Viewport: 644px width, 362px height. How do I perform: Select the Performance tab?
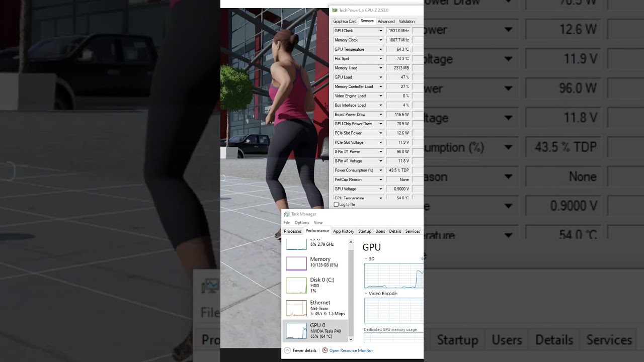(x=317, y=231)
